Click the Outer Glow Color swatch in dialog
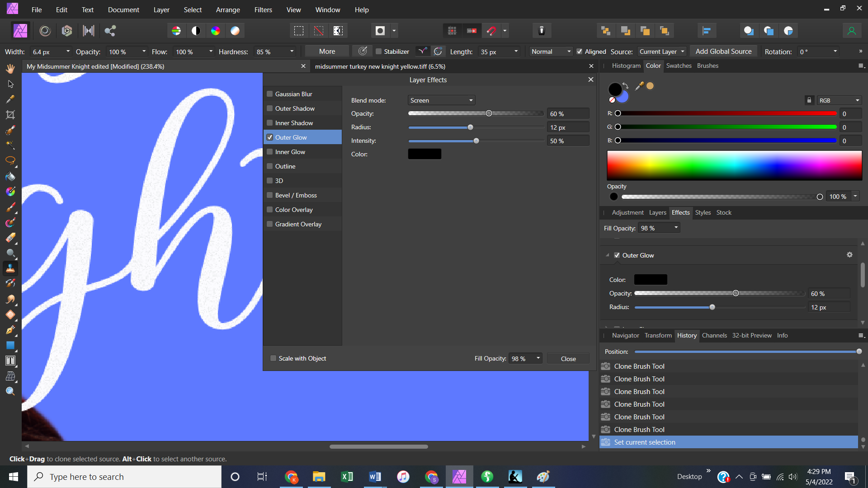Image resolution: width=868 pixels, height=488 pixels. tap(425, 154)
